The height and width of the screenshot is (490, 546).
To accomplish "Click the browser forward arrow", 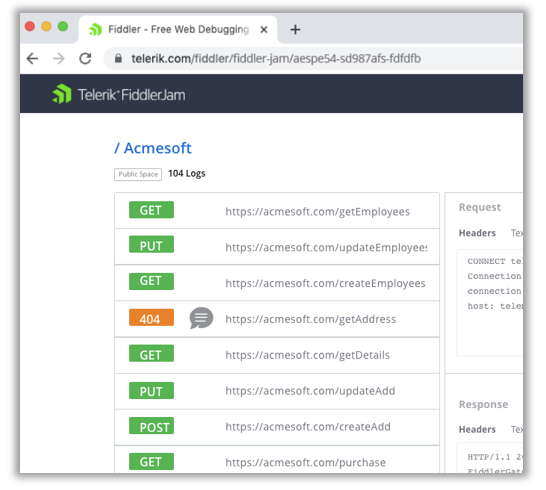I will [x=59, y=59].
